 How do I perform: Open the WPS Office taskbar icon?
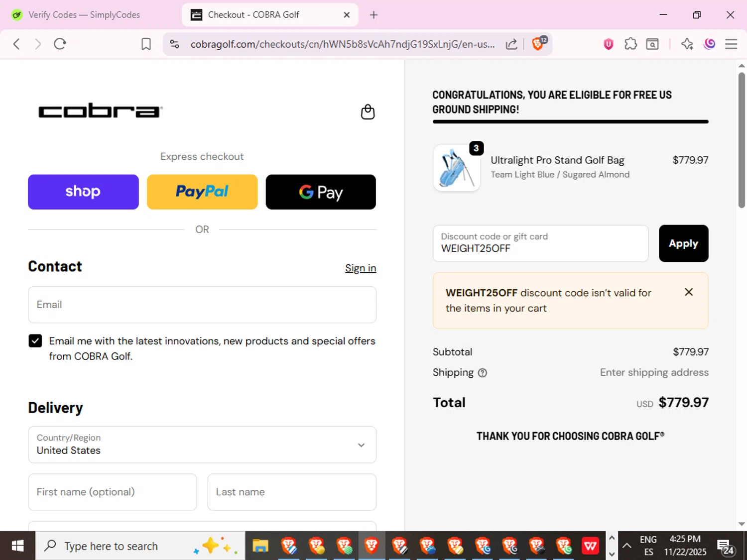pyautogui.click(x=590, y=546)
